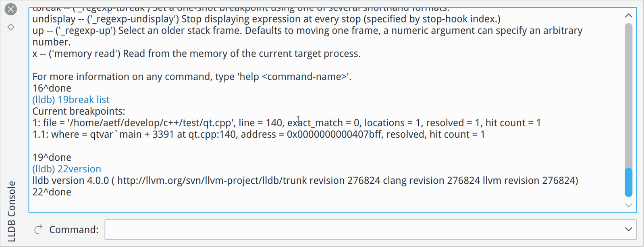644x247 pixels.
Task: Click the breakpoint 1.1 address line
Action: coord(258,134)
